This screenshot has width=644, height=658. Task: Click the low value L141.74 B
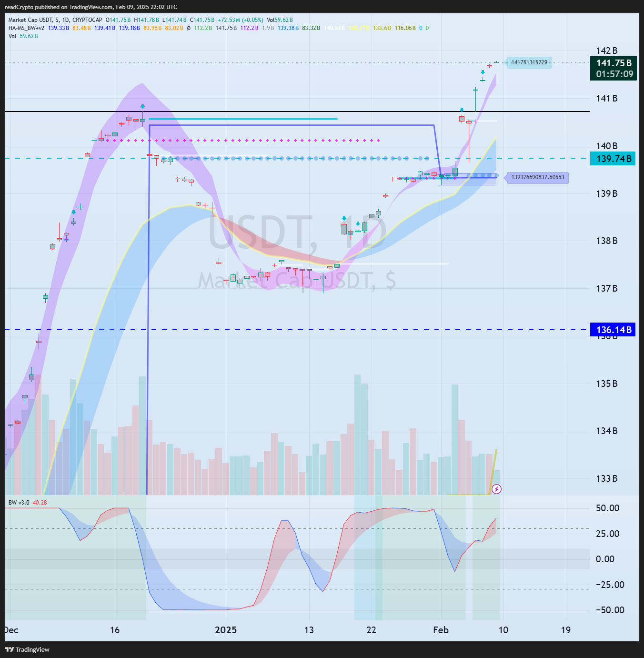pyautogui.click(x=174, y=20)
